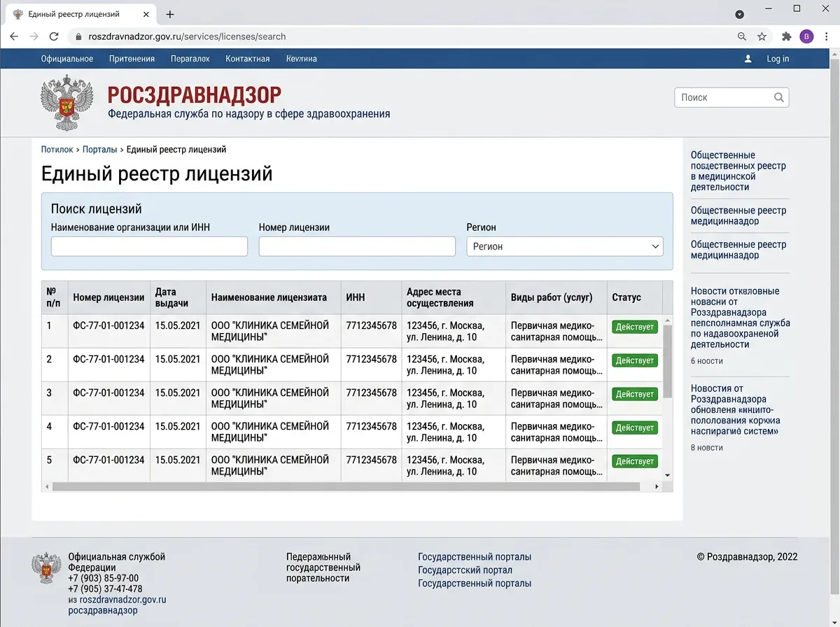This screenshot has width=840, height=627.
Task: Open sidebar link Общественные подественных реестр
Action: coord(738,171)
